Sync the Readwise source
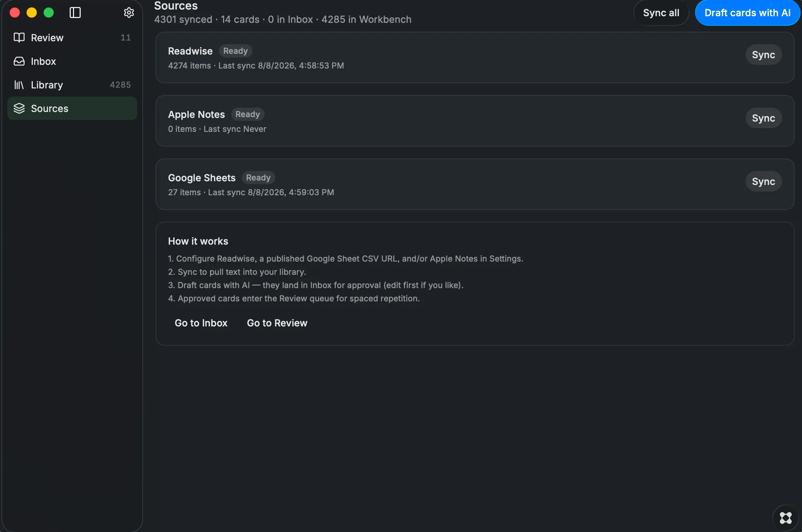The image size is (802, 532). tap(763, 55)
